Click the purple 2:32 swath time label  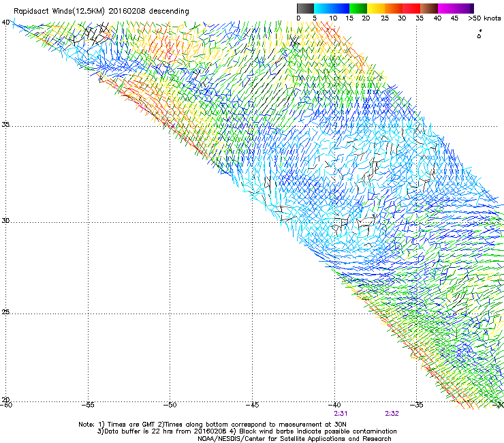392,414
